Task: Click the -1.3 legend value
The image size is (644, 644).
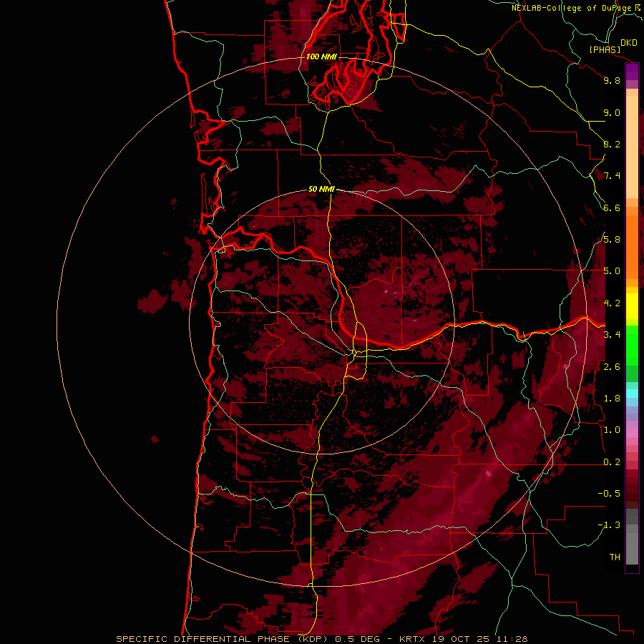Action: tap(609, 525)
